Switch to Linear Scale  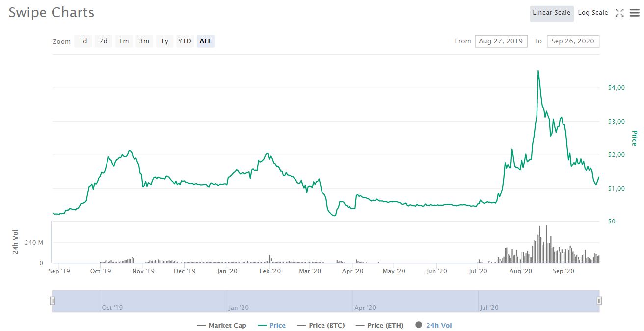552,13
